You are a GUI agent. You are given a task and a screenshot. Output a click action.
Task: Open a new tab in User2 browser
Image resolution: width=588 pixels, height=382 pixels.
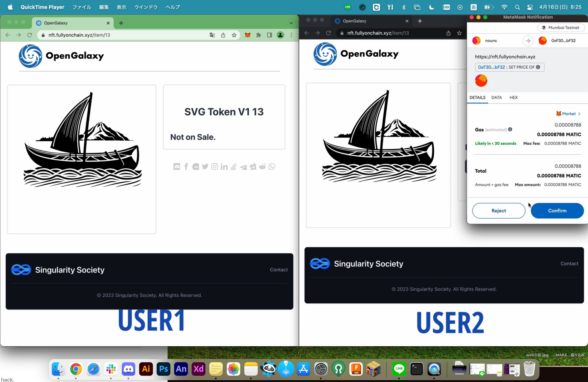[x=420, y=21]
